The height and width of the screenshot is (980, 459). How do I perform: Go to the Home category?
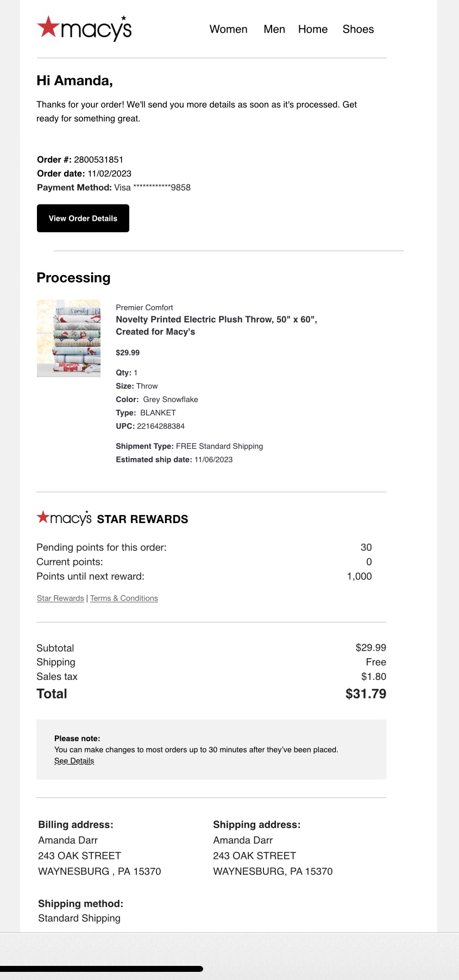click(x=313, y=29)
